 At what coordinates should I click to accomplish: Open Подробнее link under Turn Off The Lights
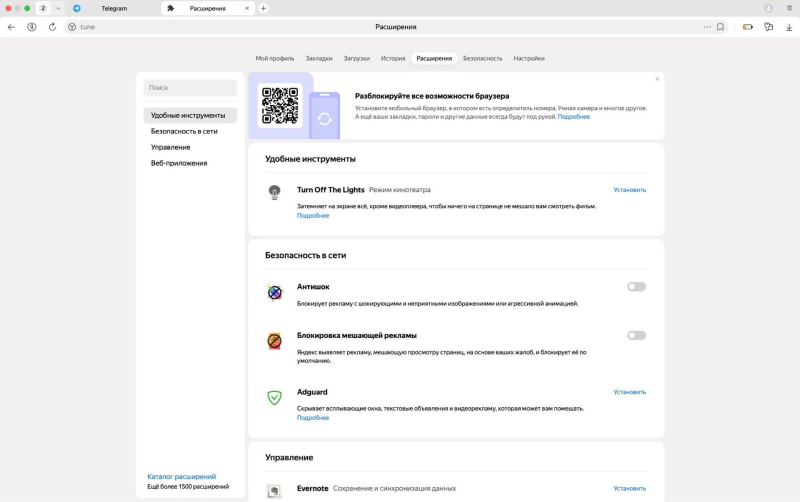pyautogui.click(x=313, y=215)
